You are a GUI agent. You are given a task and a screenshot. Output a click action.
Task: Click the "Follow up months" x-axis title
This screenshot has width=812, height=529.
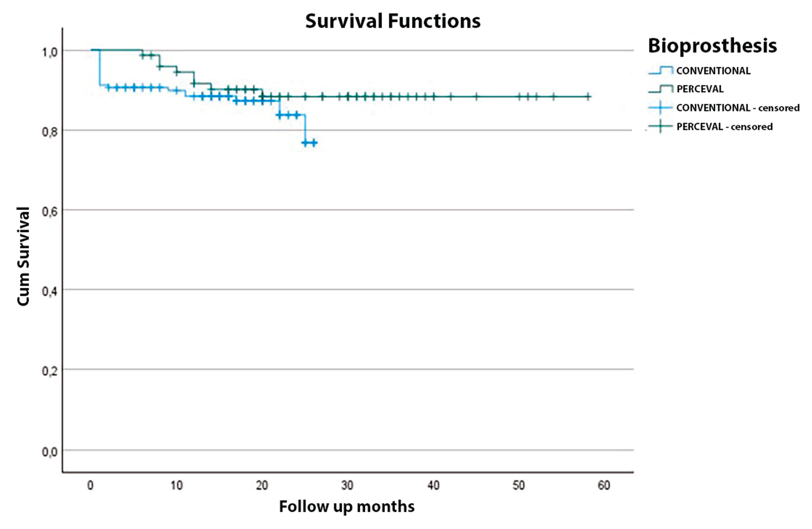[347, 506]
